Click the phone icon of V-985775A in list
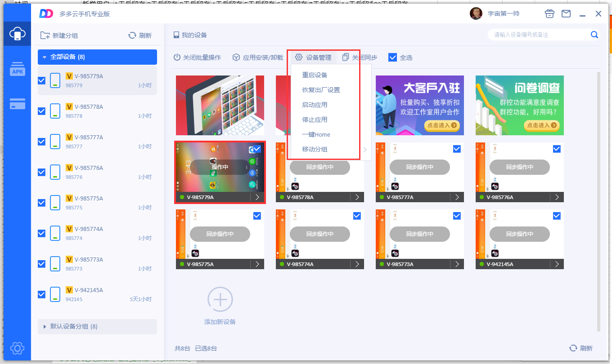612x364 pixels. pos(55,203)
